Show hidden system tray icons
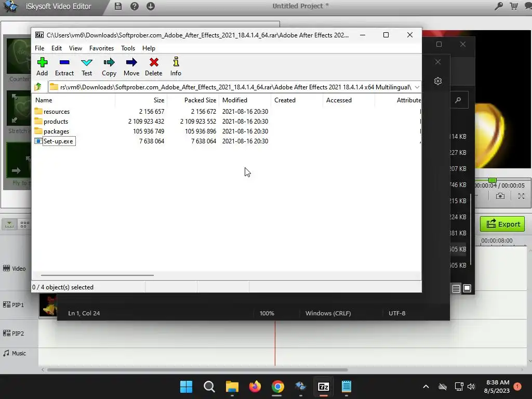Viewport: 532px width, 399px height. (426, 387)
